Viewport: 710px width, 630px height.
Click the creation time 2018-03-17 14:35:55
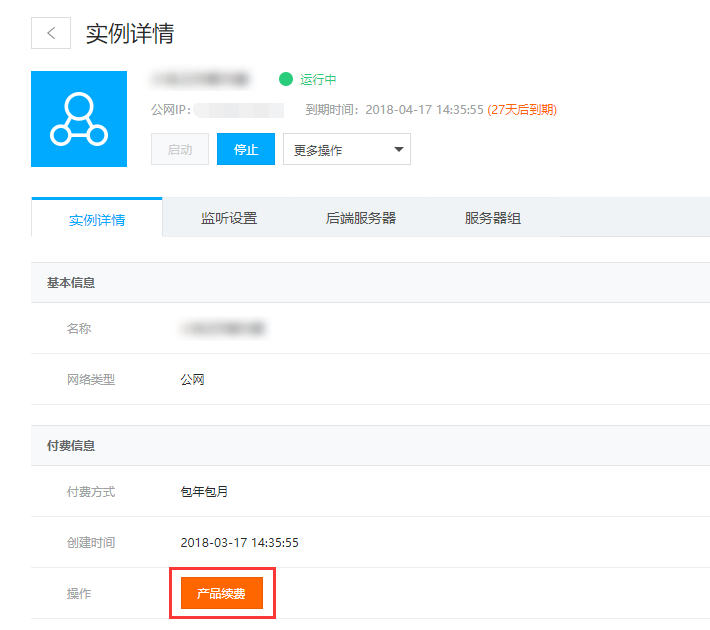click(x=239, y=542)
